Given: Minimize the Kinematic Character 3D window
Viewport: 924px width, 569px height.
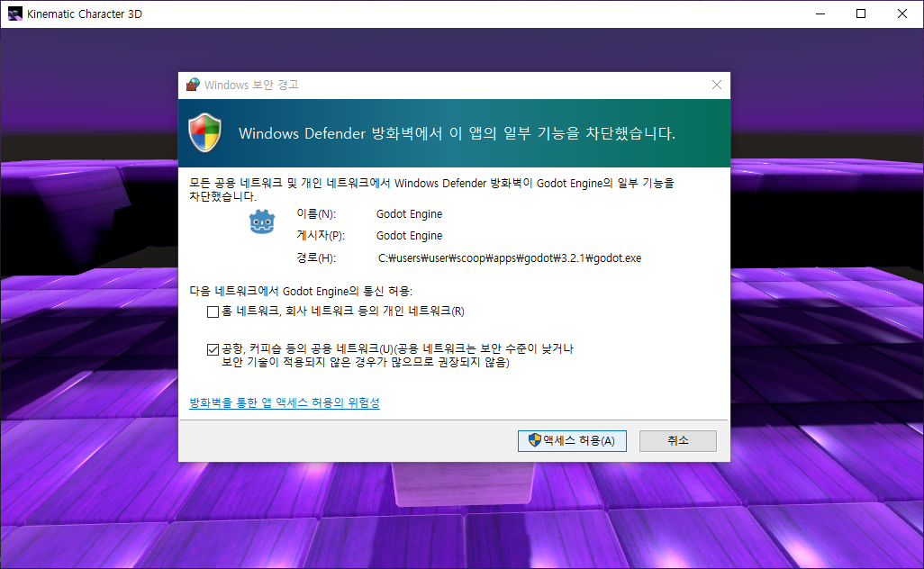Looking at the screenshot, I should pos(820,14).
